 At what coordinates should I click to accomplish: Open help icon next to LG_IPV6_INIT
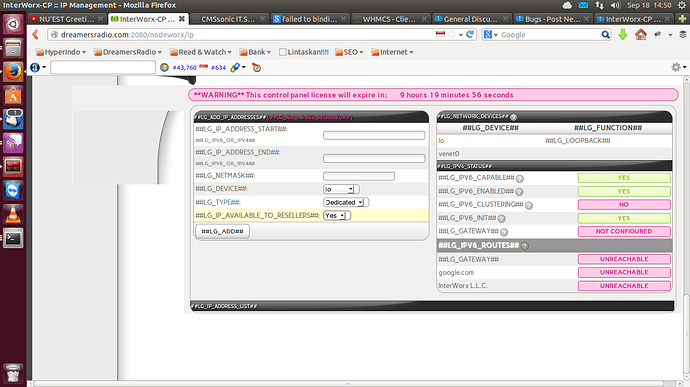pos(501,218)
